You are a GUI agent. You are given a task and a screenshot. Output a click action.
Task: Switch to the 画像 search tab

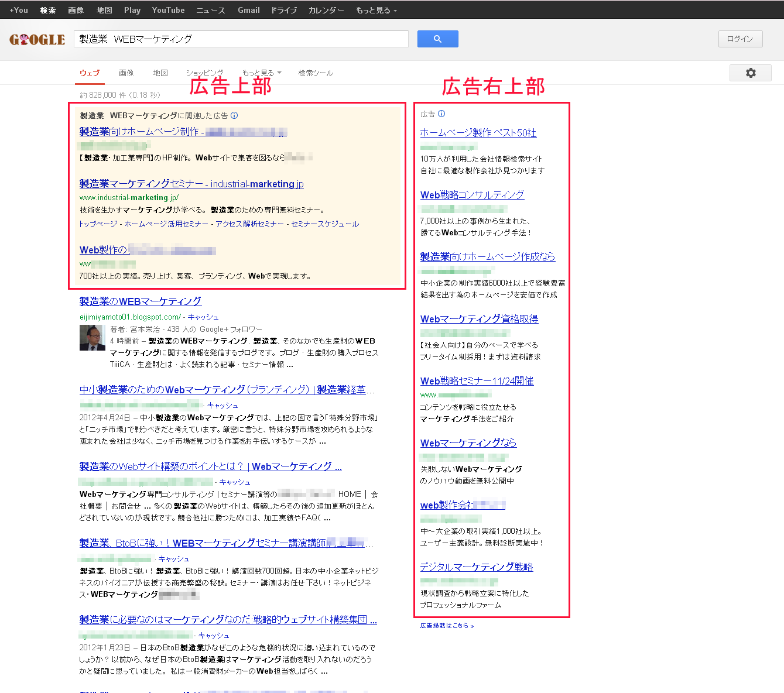126,73
